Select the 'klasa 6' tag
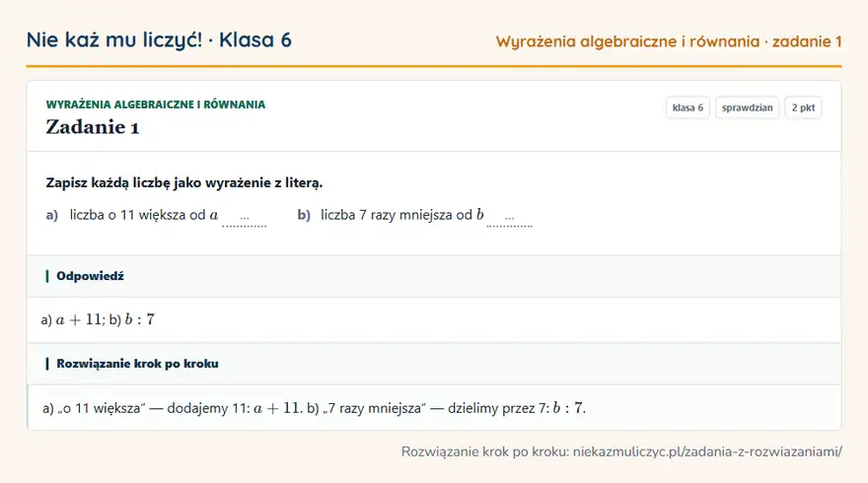Screen dimensions: 868x483 click(687, 107)
